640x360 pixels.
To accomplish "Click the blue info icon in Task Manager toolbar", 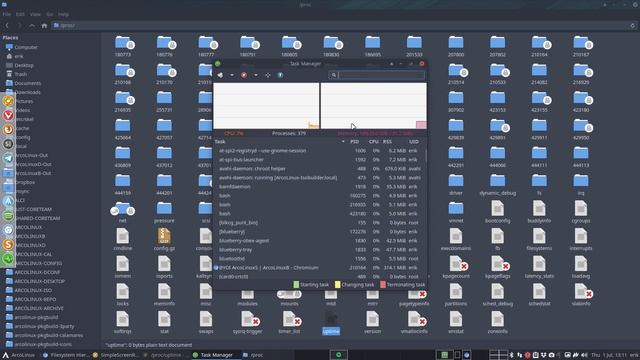I will 280,75.
